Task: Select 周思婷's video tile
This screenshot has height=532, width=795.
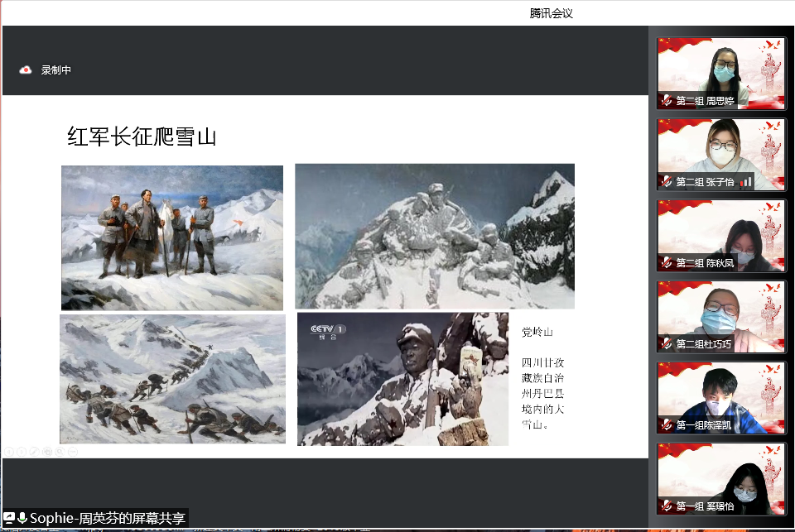Action: tap(721, 74)
